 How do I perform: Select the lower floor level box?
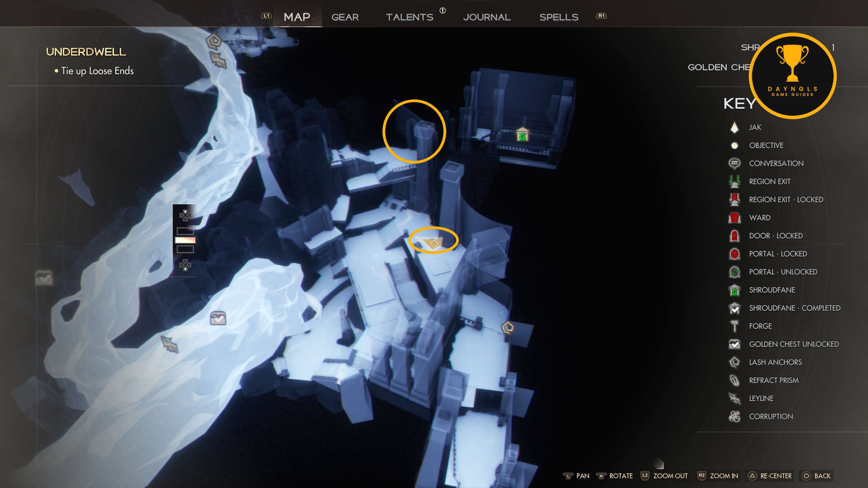click(x=185, y=249)
